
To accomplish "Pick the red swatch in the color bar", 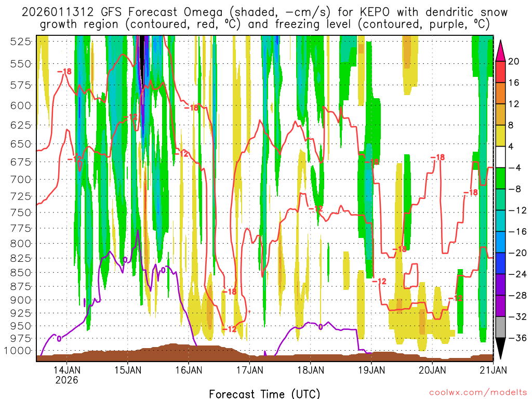I will click(x=501, y=72).
